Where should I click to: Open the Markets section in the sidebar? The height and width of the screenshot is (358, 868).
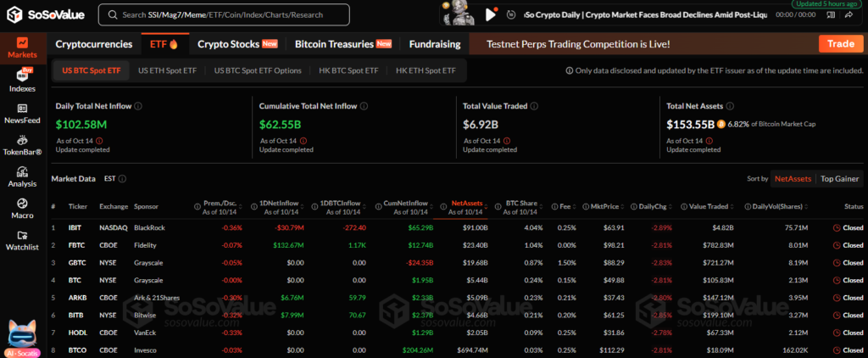pyautogui.click(x=22, y=48)
